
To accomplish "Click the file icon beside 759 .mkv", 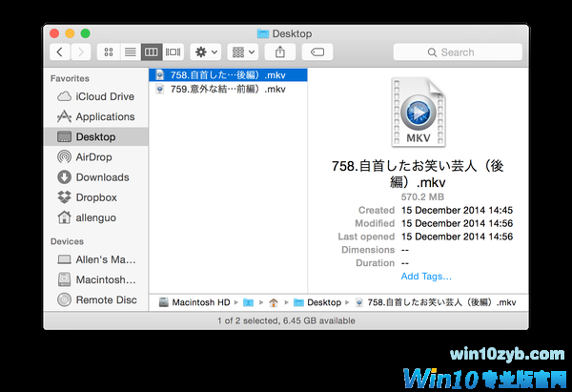I will click(x=160, y=89).
